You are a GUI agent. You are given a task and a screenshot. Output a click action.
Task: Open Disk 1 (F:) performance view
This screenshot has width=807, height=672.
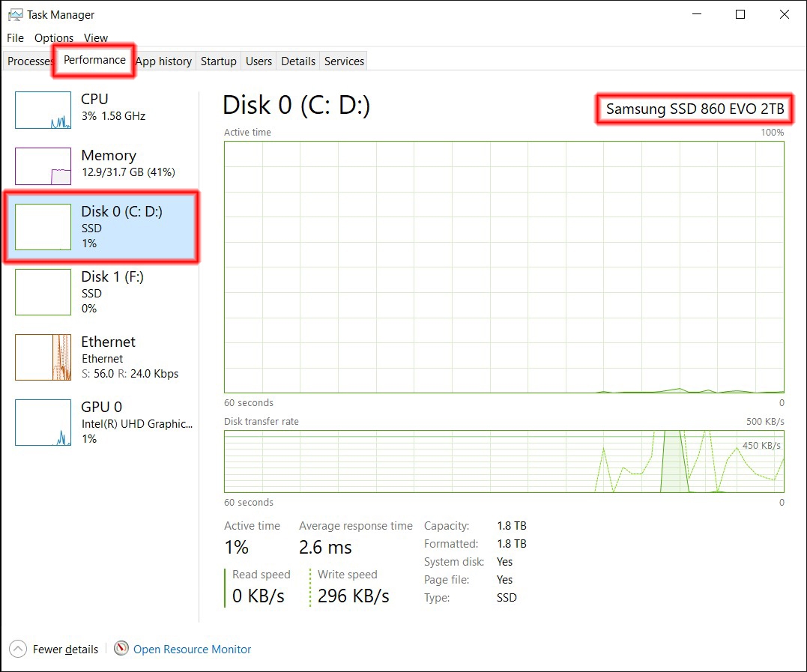click(112, 277)
